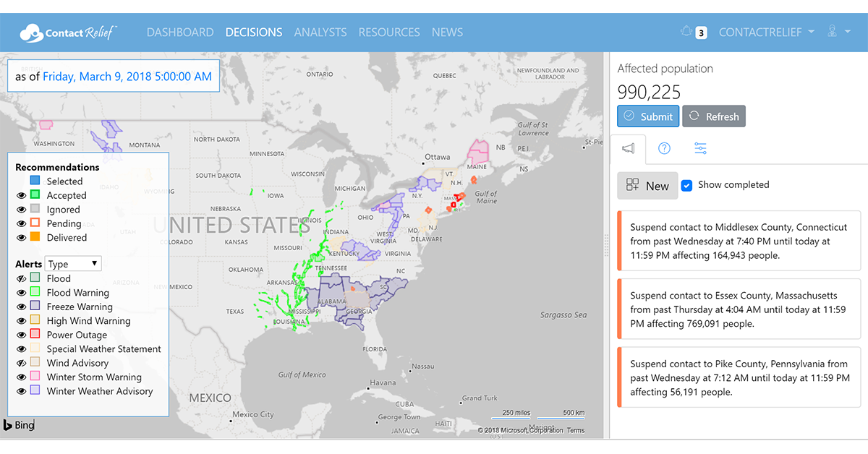Hide the Freeze Warning alerts layer
This screenshot has width=868, height=454.
pyautogui.click(x=22, y=307)
